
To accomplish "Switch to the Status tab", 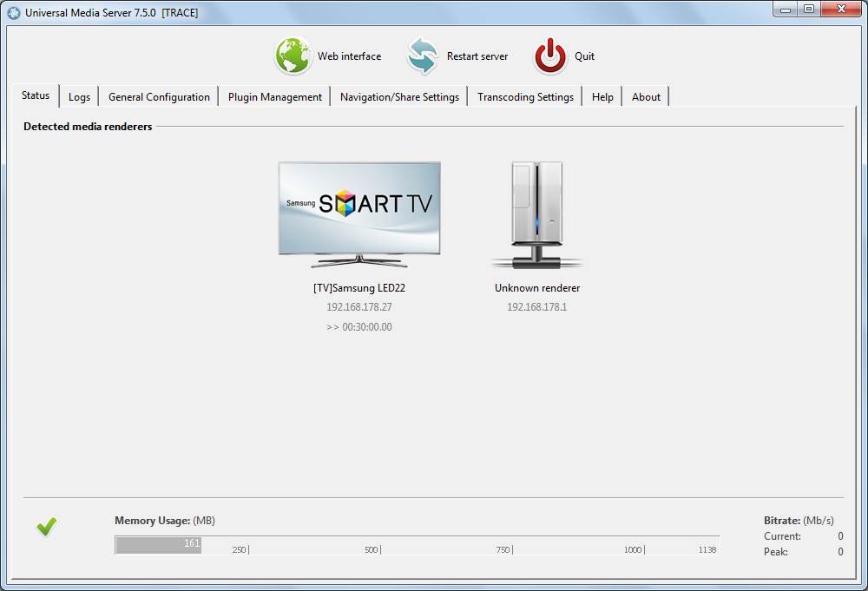I will coord(36,95).
